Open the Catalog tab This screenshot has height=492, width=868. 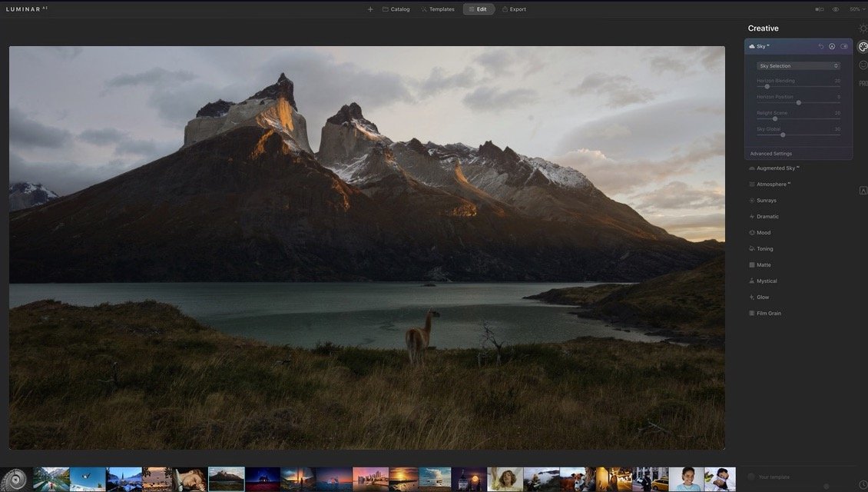(396, 9)
